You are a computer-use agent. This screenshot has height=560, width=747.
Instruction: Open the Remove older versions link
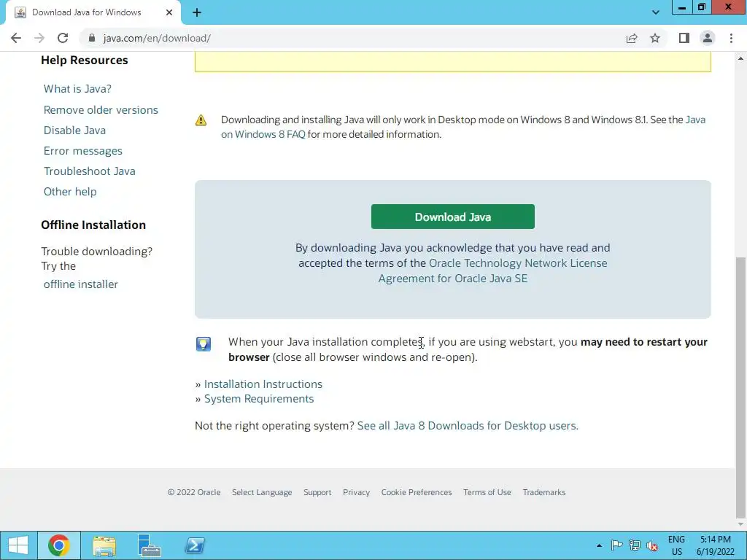[x=101, y=110]
